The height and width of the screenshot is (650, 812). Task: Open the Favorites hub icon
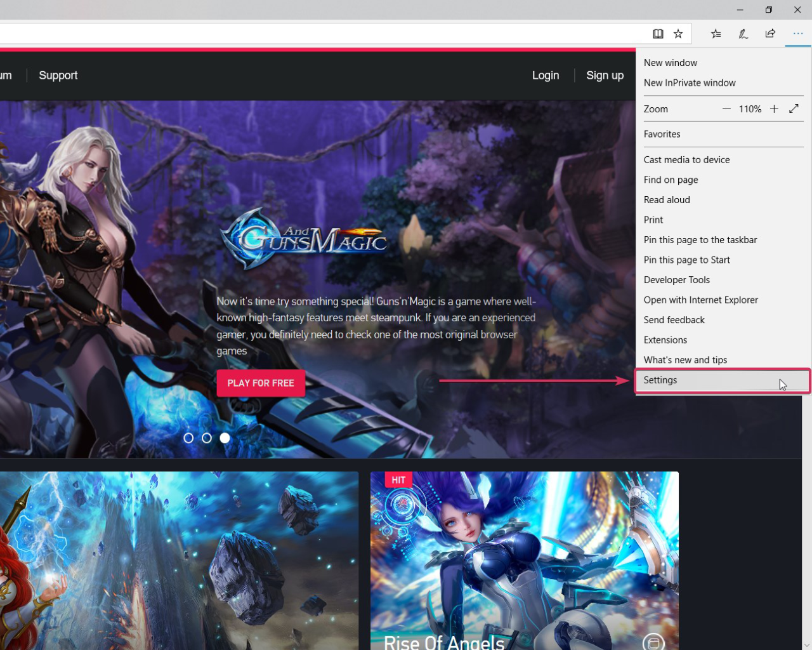[716, 34]
